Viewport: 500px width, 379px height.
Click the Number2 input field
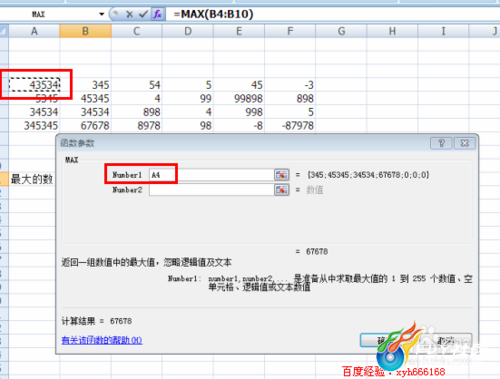pos(212,190)
